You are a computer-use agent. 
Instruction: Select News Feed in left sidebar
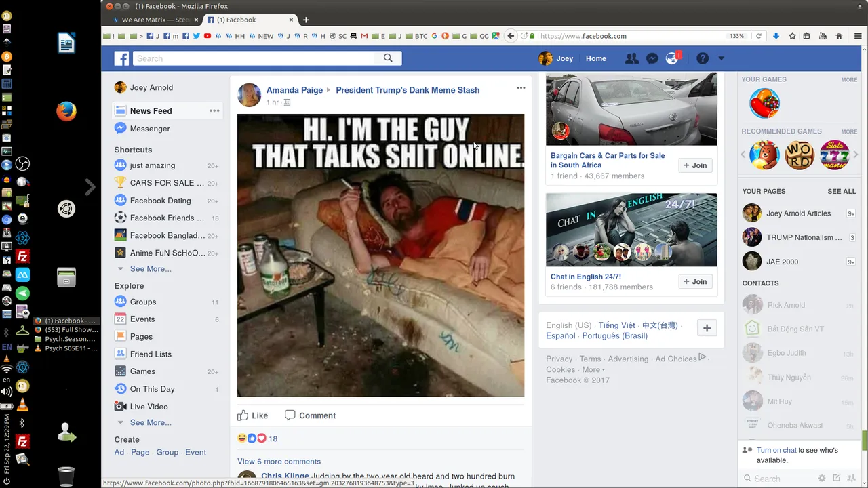pyautogui.click(x=151, y=110)
